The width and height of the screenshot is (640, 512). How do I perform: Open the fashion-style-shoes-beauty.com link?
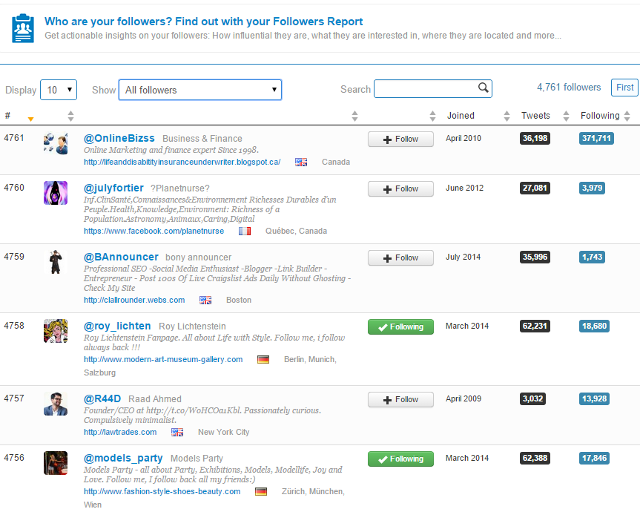coord(162,491)
